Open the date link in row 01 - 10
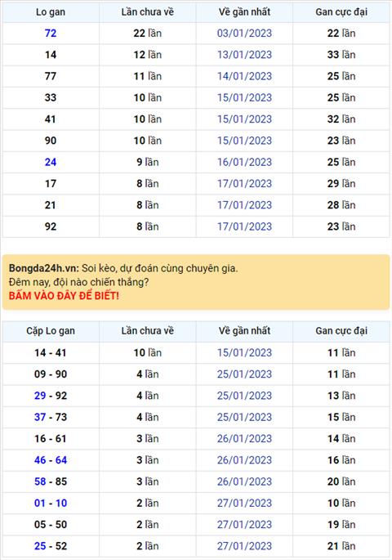This screenshot has height=560, width=392. (x=244, y=503)
